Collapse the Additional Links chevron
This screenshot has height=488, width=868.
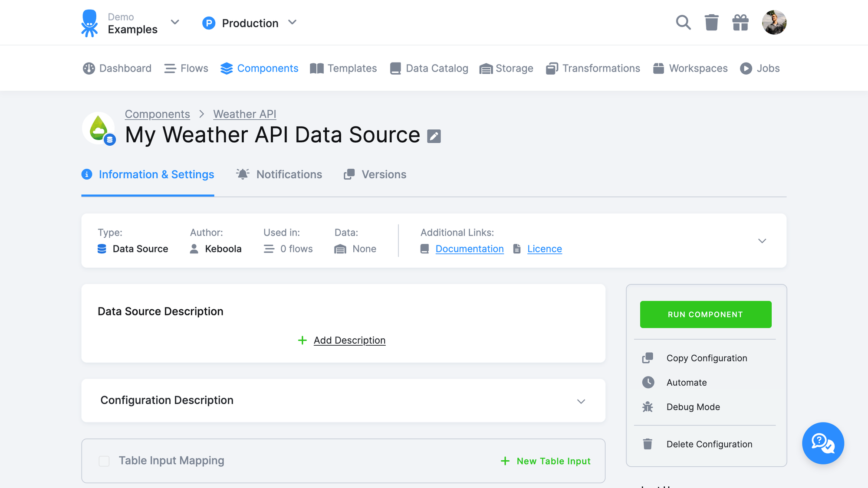tap(762, 241)
